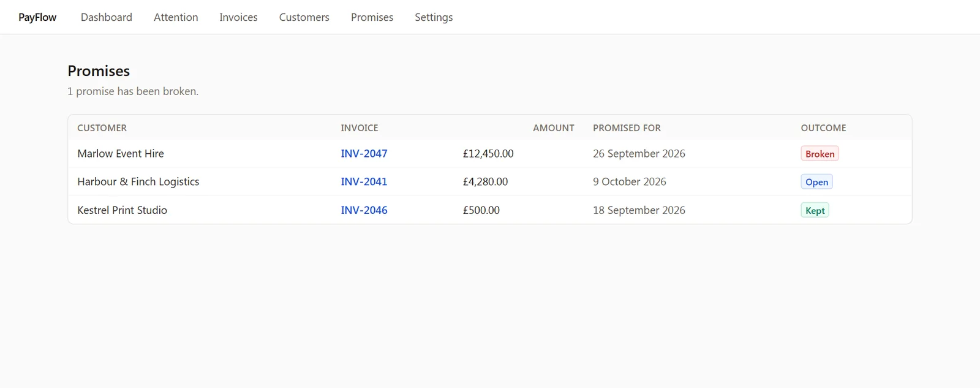Viewport: 980px width, 388px height.
Task: Click the amount £500.00
Action: pos(481,210)
